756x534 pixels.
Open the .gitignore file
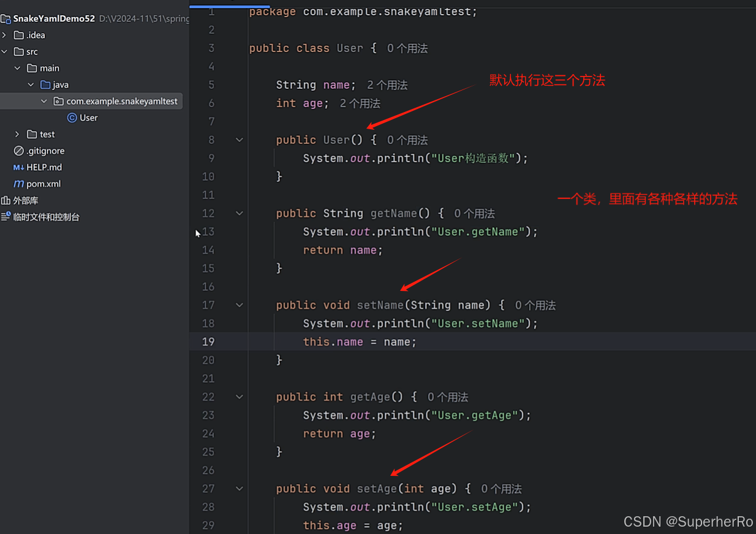pyautogui.click(x=45, y=151)
